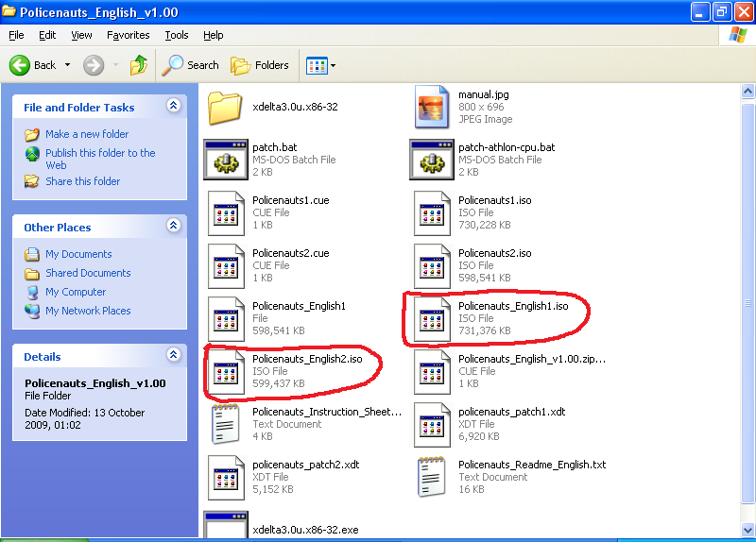The width and height of the screenshot is (756, 542).
Task: Click Share this folder link
Action: pos(82,181)
